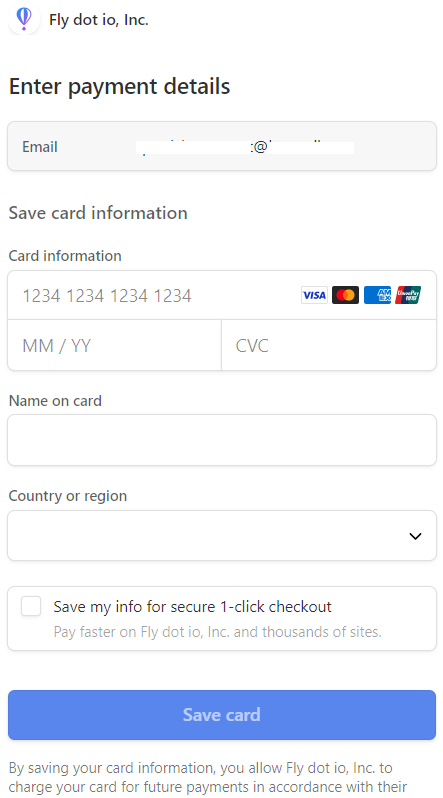Click the 'Save my info for secure 1-click checkout' label
Image resolution: width=443 pixels, height=798 pixels.
point(192,607)
